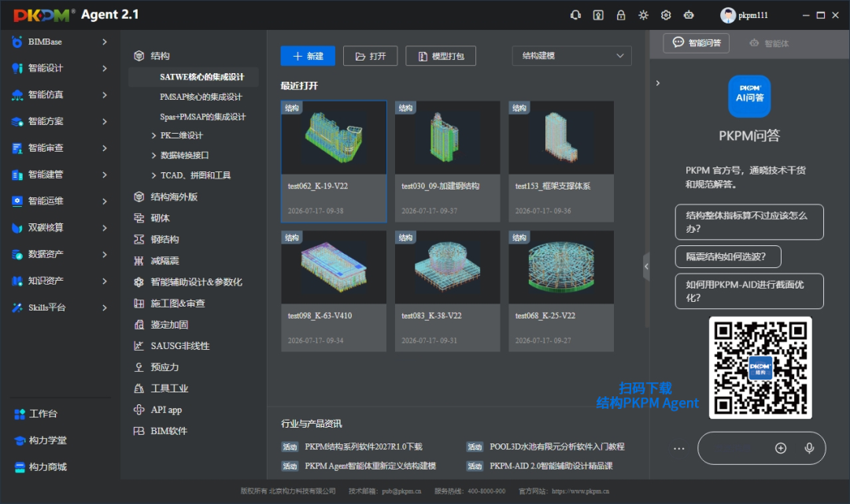
Task: Open PKPM结构系列软件2027R1.0下载 news link
Action: (x=363, y=447)
